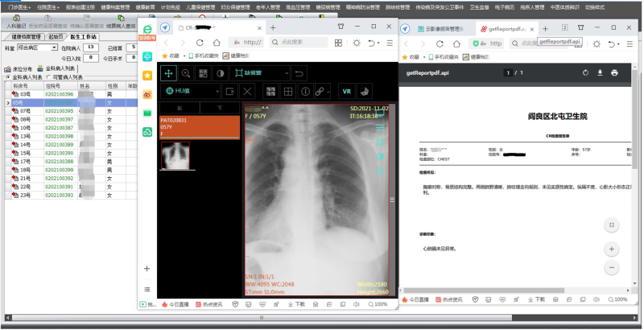Select the 全科病人列表 radio button
The width and height of the screenshot is (644, 330).
9,77
